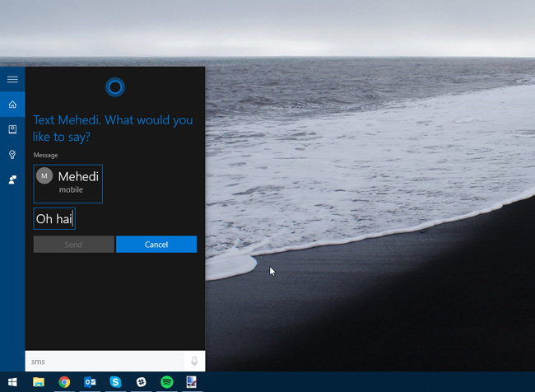Open the Cortana hamburger menu
Viewport: 535px width, 392px height.
[x=12, y=79]
